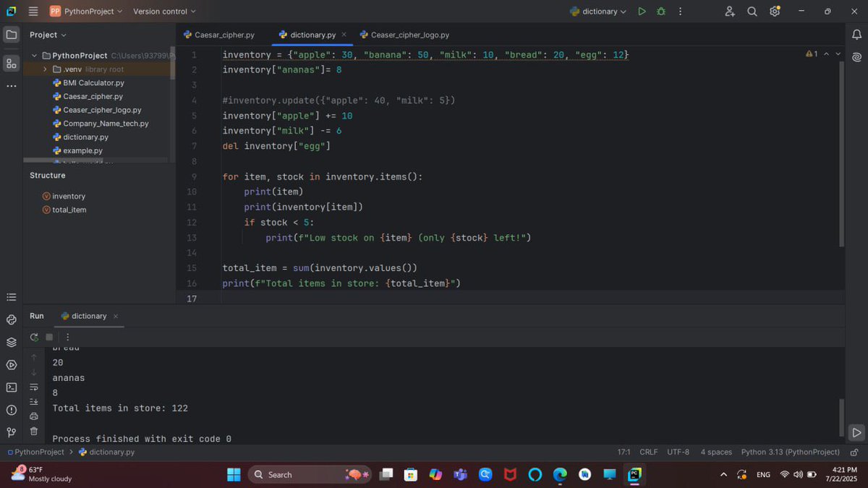Open the Git tool window from the sidebar
The width and height of the screenshot is (868, 488).
12,432
